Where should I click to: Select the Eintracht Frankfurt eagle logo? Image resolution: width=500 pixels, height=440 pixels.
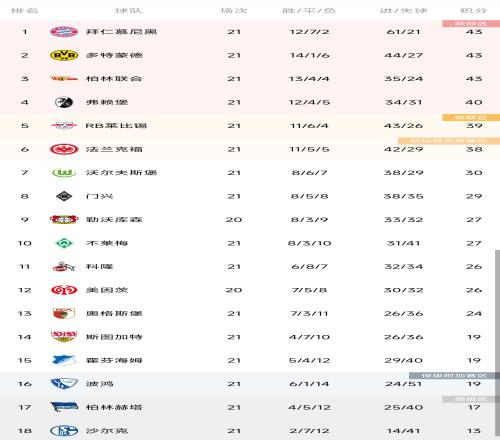(x=64, y=149)
